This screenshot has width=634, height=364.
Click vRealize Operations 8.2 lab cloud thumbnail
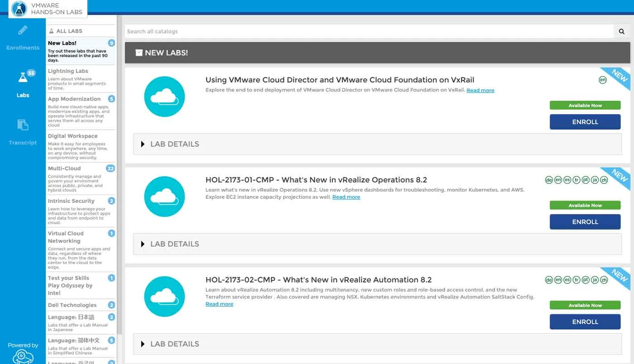click(164, 196)
